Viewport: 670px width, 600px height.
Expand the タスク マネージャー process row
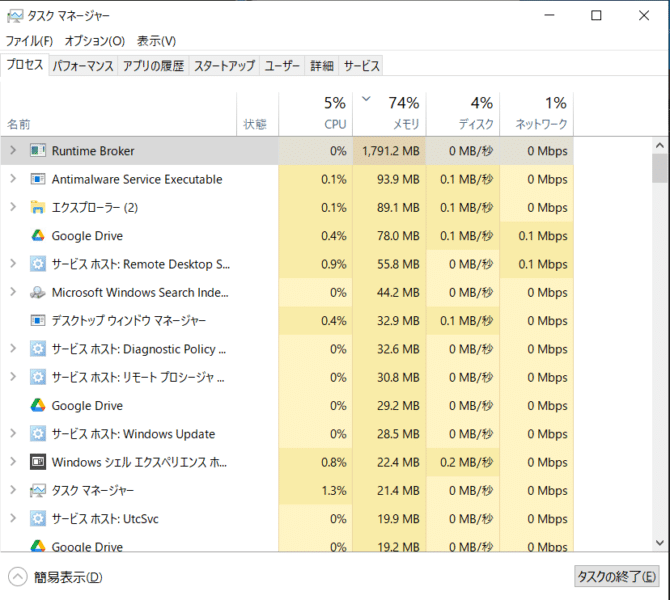13,490
